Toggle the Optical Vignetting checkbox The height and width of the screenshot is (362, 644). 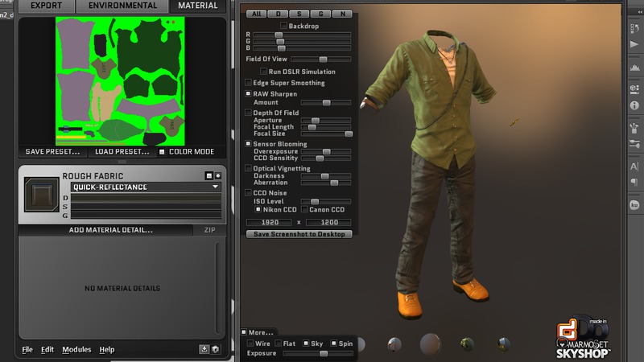(x=248, y=168)
